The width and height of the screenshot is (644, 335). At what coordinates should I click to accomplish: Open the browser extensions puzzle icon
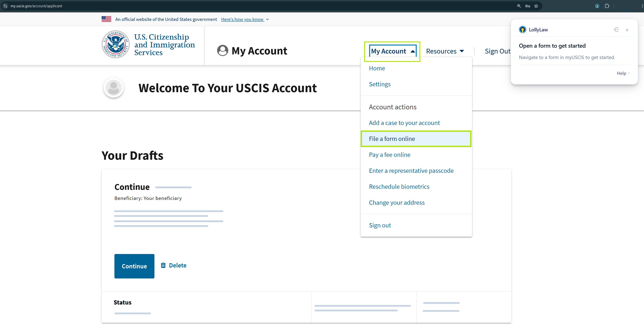607,6
